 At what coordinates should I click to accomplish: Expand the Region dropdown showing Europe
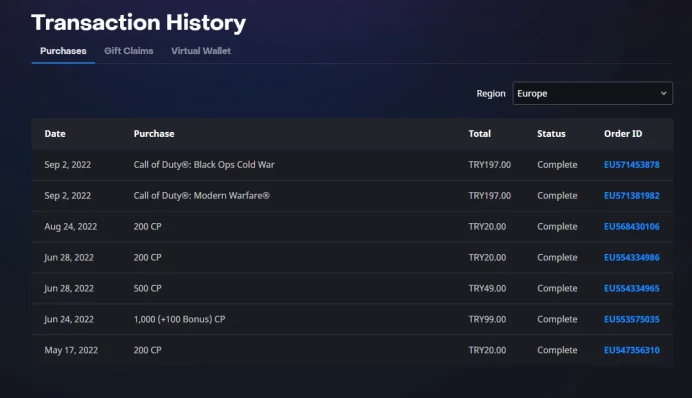(592, 93)
